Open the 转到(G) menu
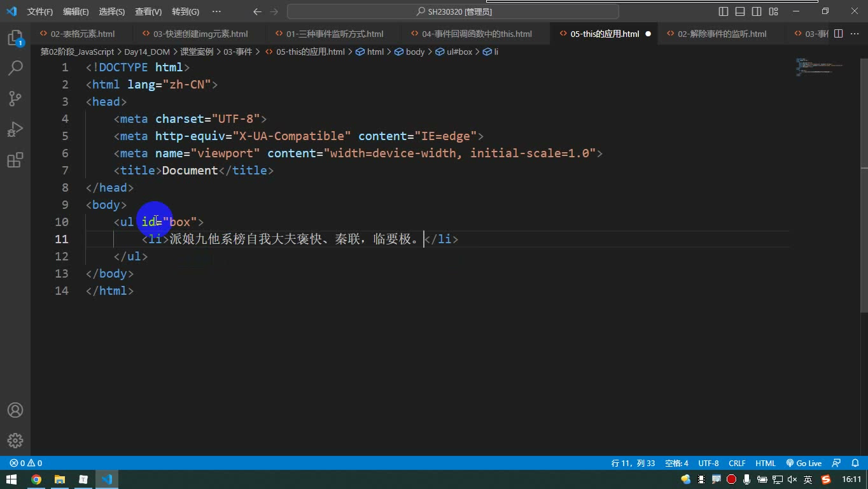This screenshot has height=489, width=868. point(185,11)
